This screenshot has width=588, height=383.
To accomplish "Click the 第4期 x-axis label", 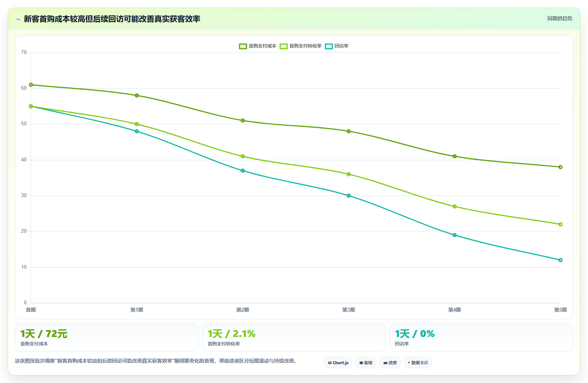I will click(455, 310).
